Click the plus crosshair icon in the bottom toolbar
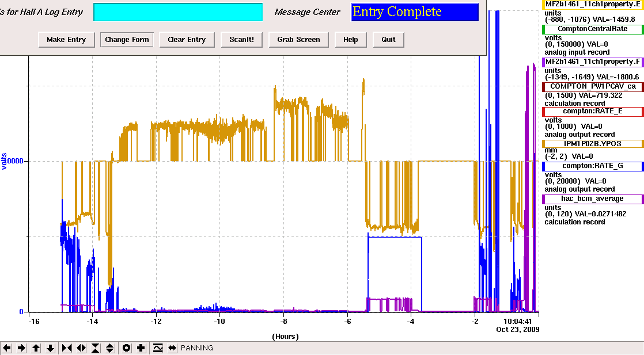The height and width of the screenshot is (355, 644). 141,348
